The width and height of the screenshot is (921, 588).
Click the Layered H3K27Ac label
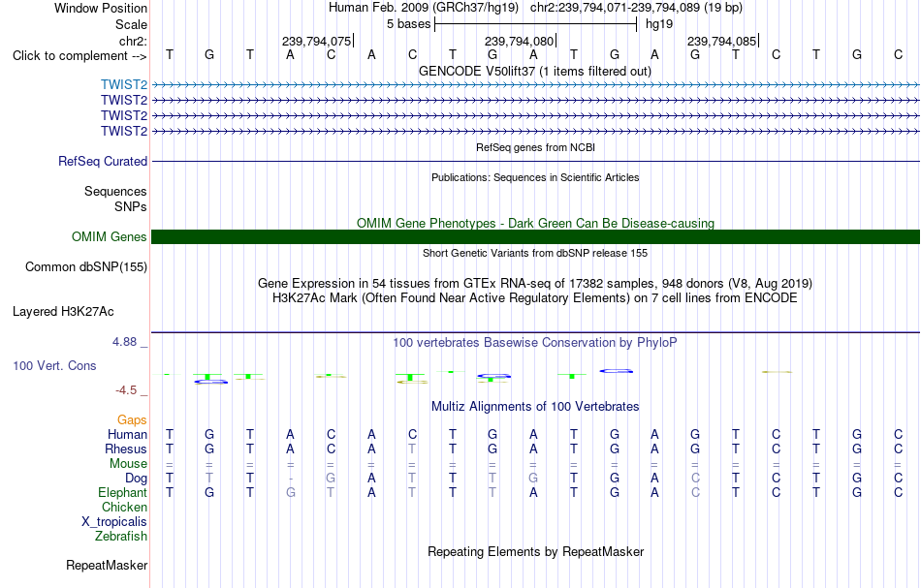[x=63, y=312]
